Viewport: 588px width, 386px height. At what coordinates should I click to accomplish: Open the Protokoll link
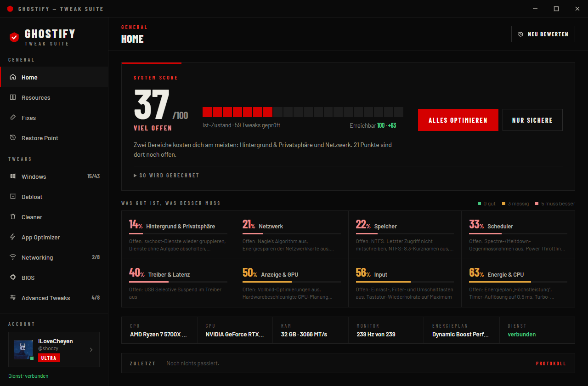tap(551, 363)
